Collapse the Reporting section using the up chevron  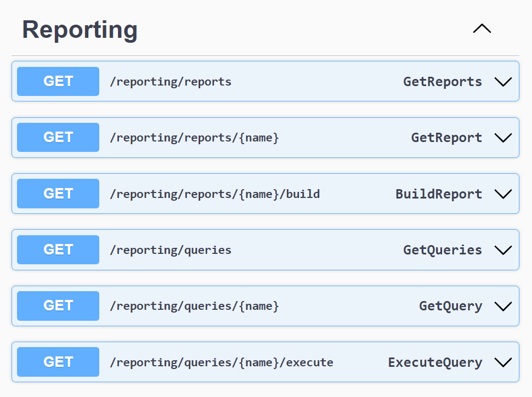pyautogui.click(x=482, y=29)
